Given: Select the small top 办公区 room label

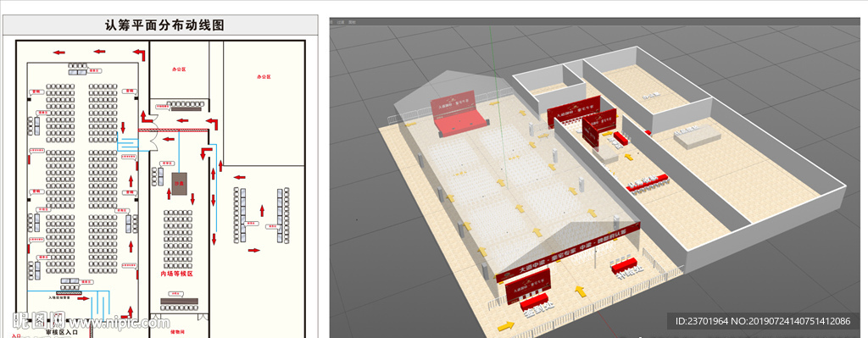Looking at the screenshot, I should [178, 69].
